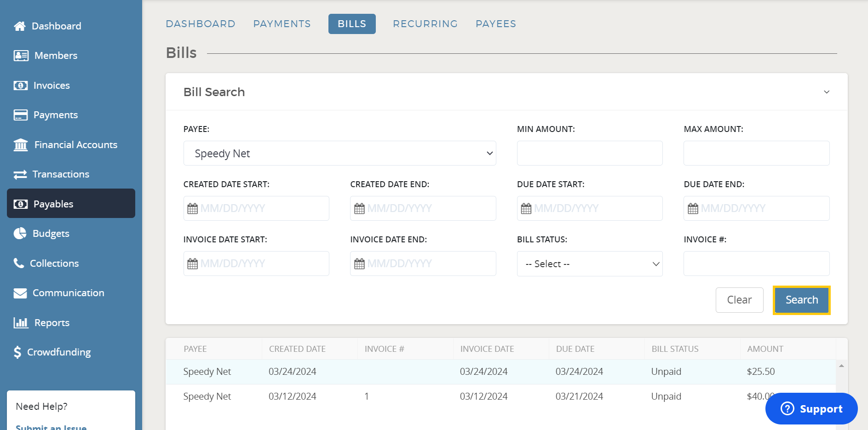Click the Dashboard home icon in sidebar
The image size is (868, 430).
pos(20,26)
